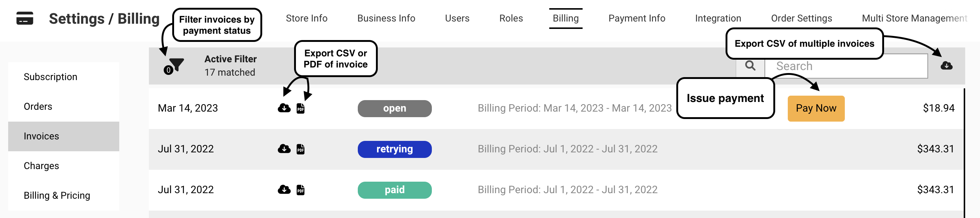980x218 pixels.
Task: Download CSV for the retrying invoice
Action: (284, 149)
